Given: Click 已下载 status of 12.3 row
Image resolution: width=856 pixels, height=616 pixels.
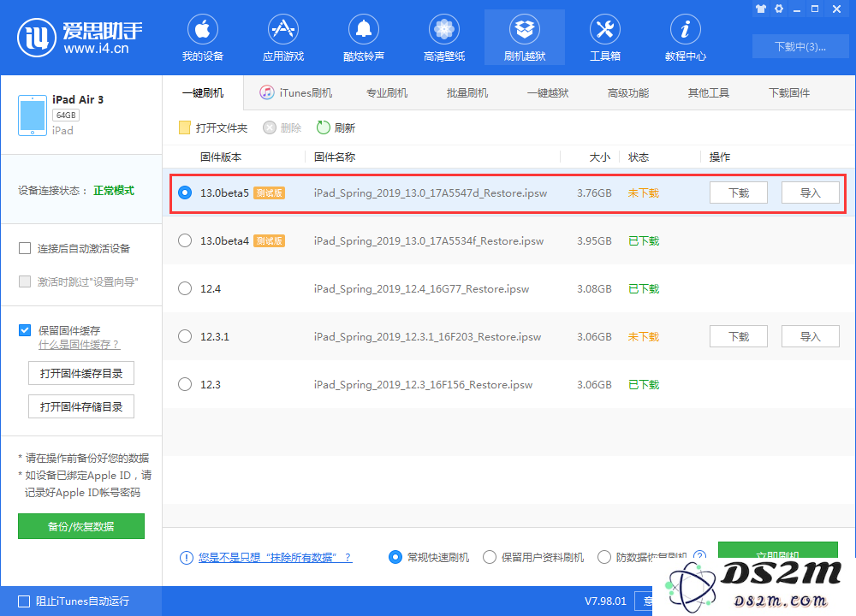Looking at the screenshot, I should click(x=644, y=385).
